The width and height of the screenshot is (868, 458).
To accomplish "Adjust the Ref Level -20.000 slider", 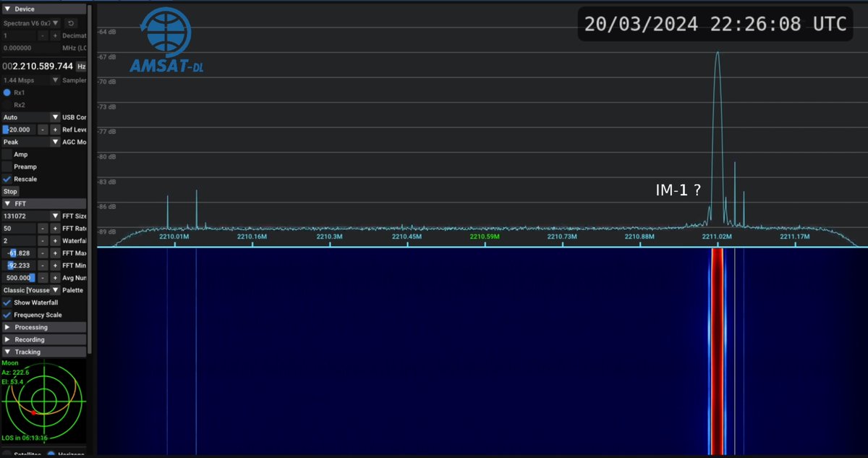I will click(x=19, y=130).
